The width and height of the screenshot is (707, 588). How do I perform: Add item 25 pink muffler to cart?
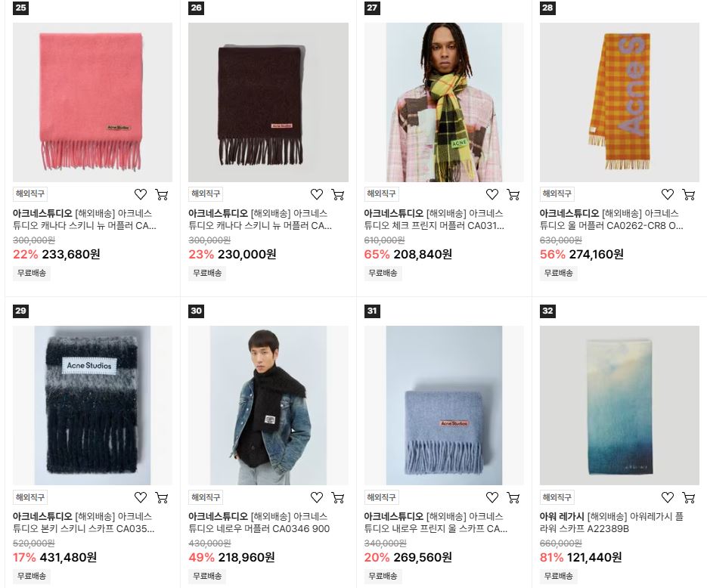click(161, 194)
